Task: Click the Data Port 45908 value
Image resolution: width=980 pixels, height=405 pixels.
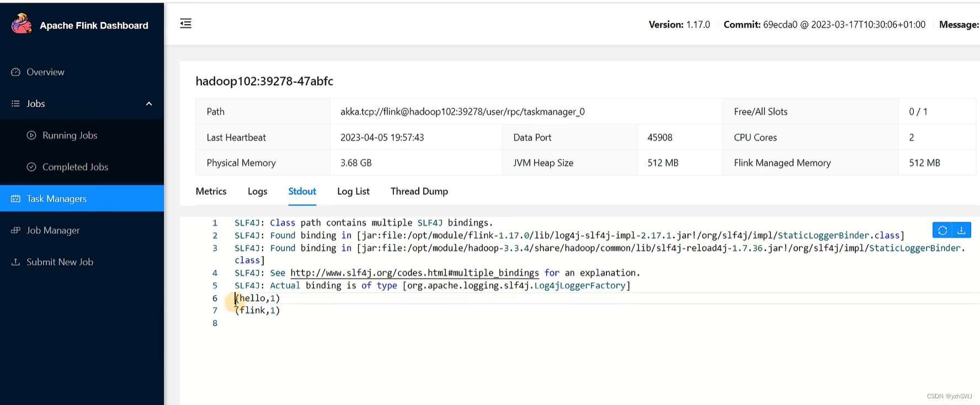Action: pyautogui.click(x=659, y=137)
